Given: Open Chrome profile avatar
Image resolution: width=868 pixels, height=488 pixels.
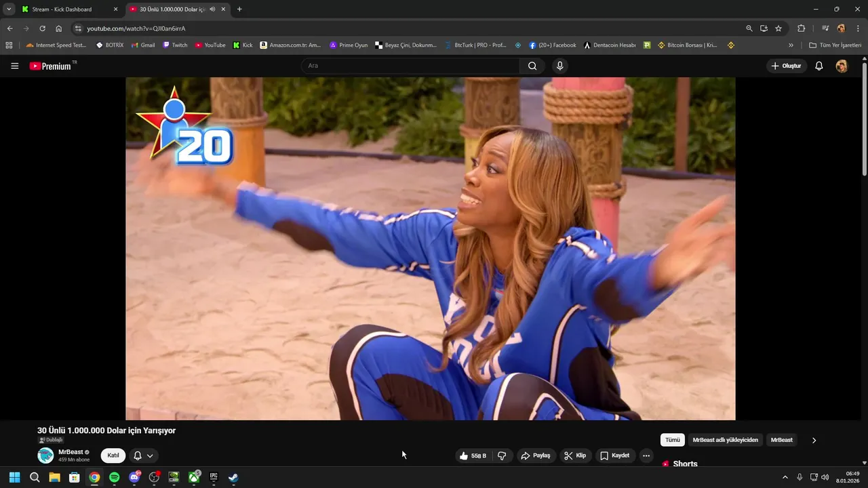Looking at the screenshot, I should (841, 28).
